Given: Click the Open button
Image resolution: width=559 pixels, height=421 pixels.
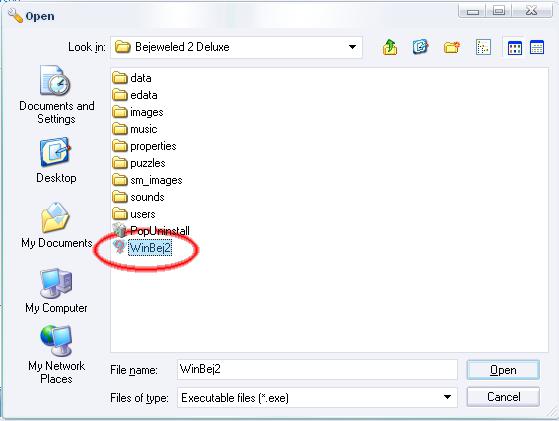Looking at the screenshot, I should 503,370.
